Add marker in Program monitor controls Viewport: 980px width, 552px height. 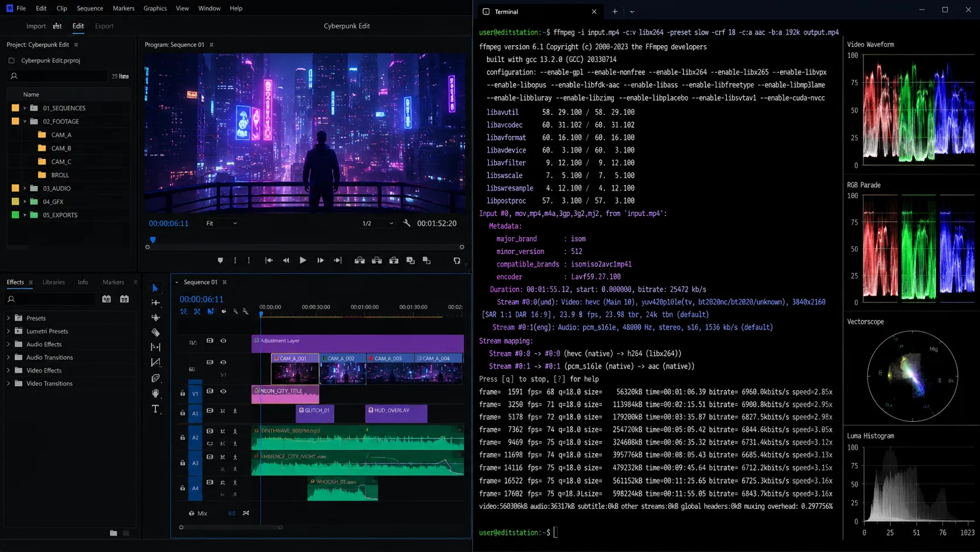pyautogui.click(x=220, y=260)
